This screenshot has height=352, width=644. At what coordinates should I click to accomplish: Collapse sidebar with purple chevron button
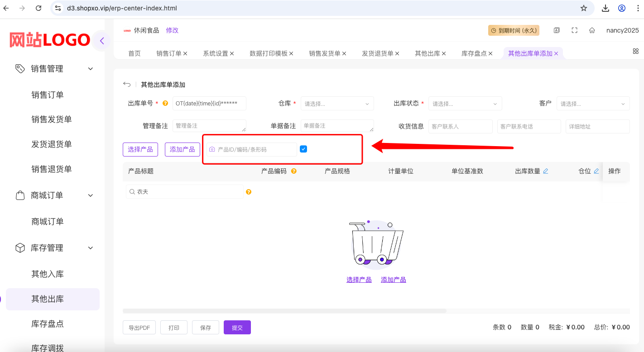coord(102,41)
